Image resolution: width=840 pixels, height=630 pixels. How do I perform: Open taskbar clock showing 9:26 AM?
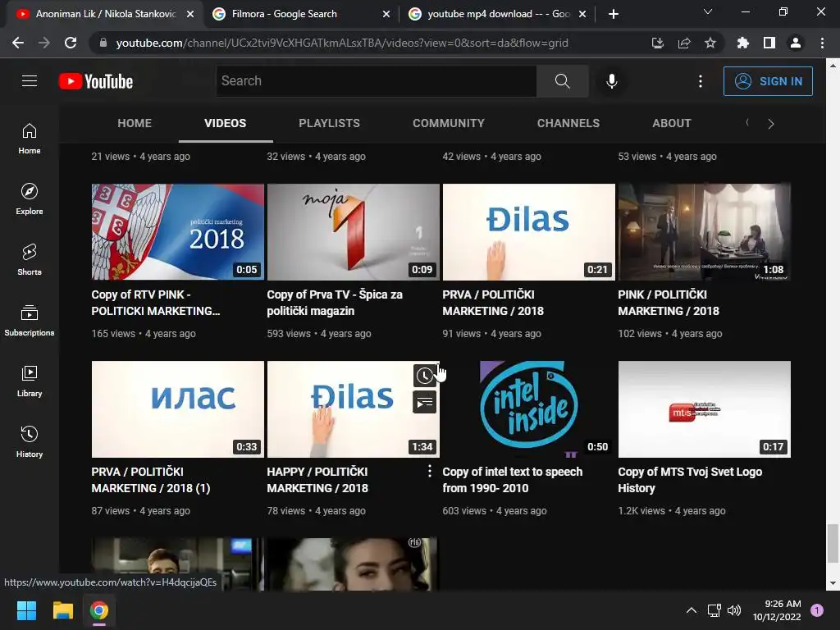(x=777, y=610)
